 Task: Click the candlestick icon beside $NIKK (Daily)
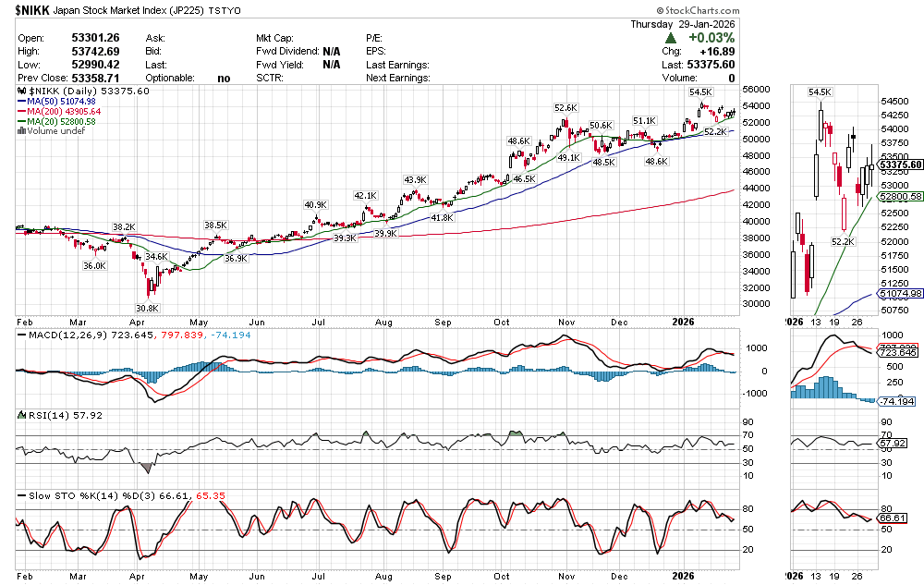[21, 91]
